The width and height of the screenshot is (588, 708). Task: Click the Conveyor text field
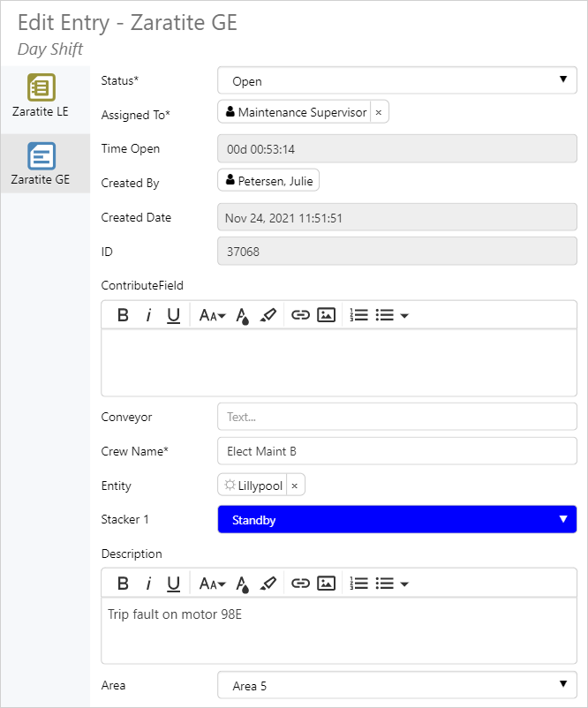tap(396, 417)
